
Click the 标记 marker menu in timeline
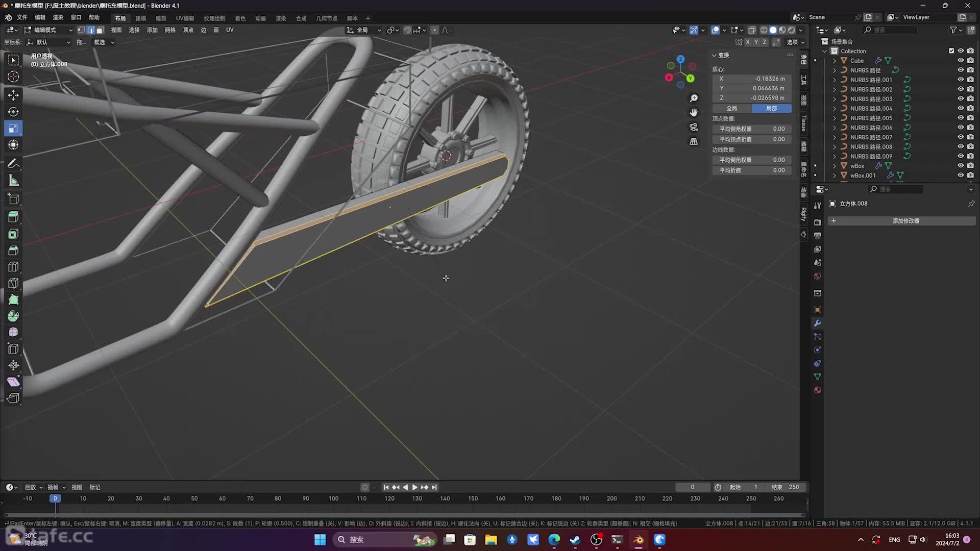pyautogui.click(x=94, y=487)
